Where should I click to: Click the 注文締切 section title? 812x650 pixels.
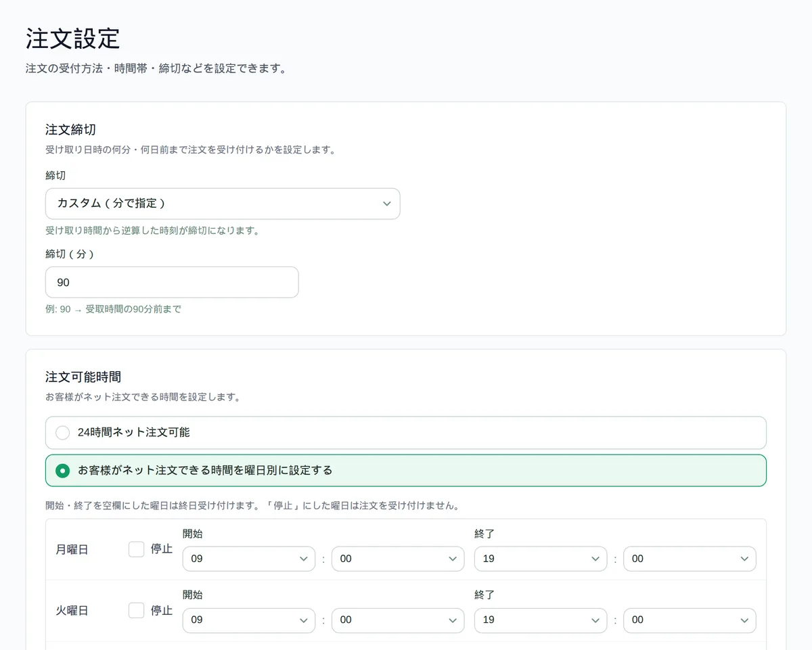[x=70, y=130]
